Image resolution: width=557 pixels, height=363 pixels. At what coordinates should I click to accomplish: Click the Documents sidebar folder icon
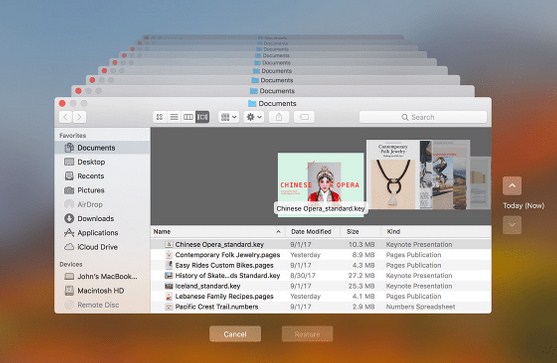(69, 147)
